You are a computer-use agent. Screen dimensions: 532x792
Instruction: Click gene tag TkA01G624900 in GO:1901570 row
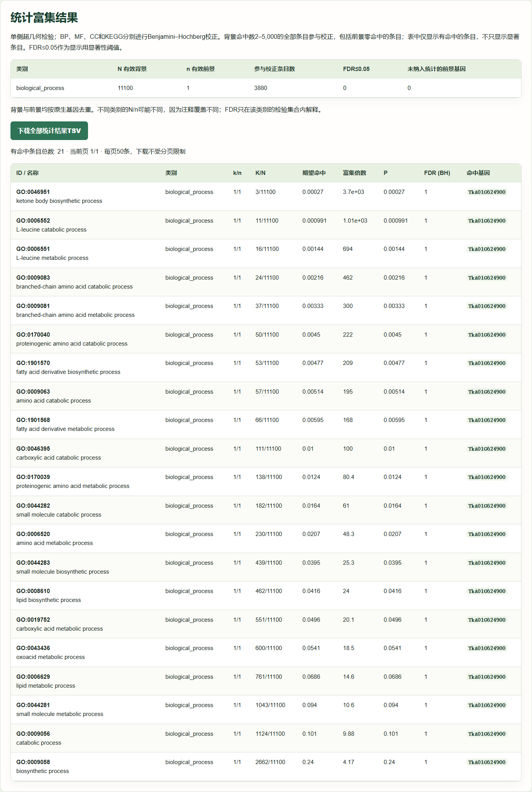click(x=487, y=363)
